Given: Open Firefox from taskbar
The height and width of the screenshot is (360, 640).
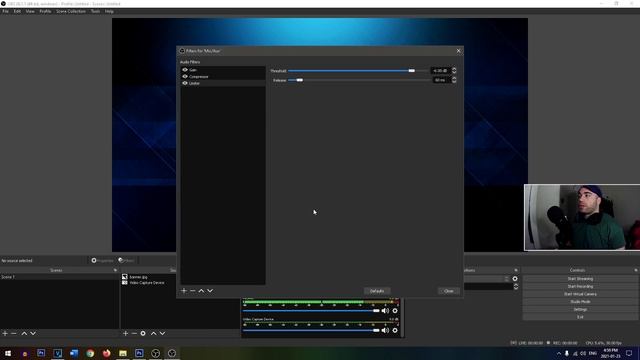Looking at the screenshot, I should [107, 353].
